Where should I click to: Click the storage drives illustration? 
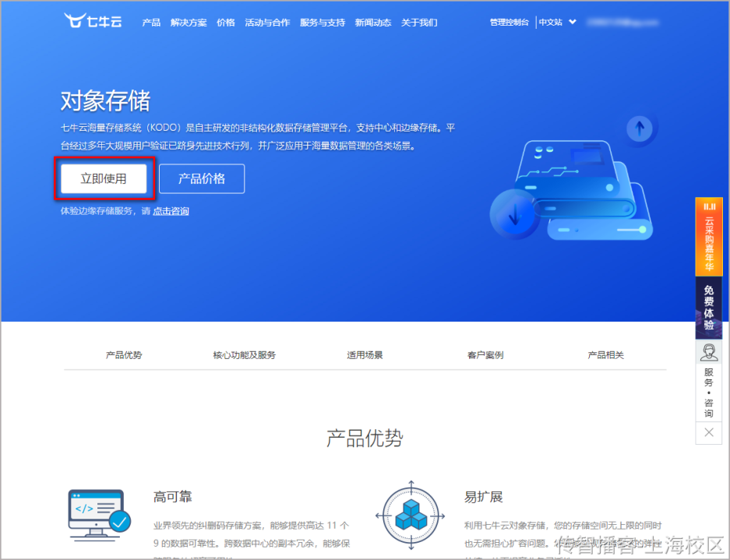tap(584, 191)
